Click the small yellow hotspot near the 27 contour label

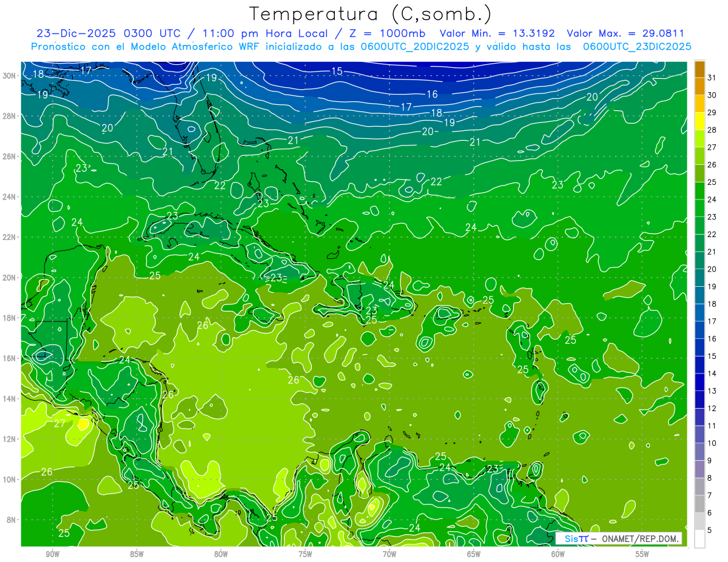[x=83, y=424]
